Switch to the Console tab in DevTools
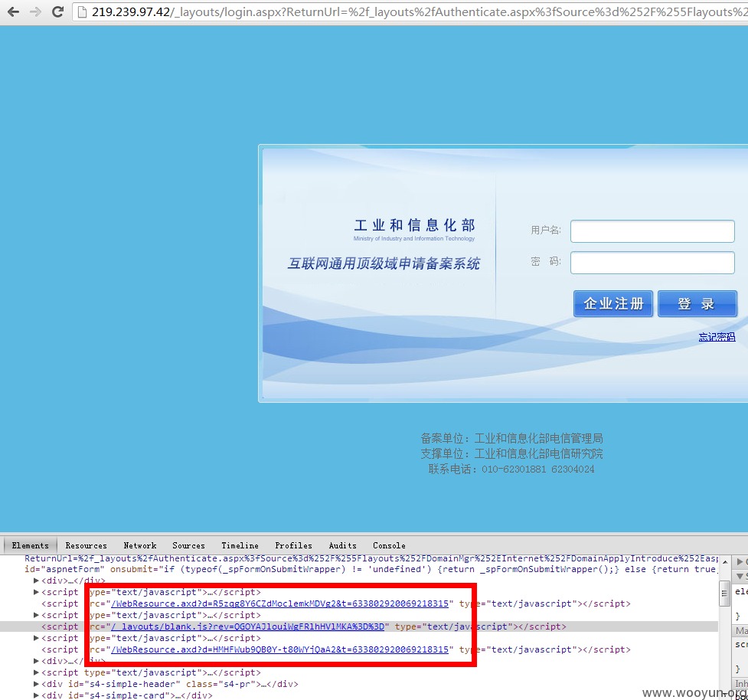 pos(389,545)
